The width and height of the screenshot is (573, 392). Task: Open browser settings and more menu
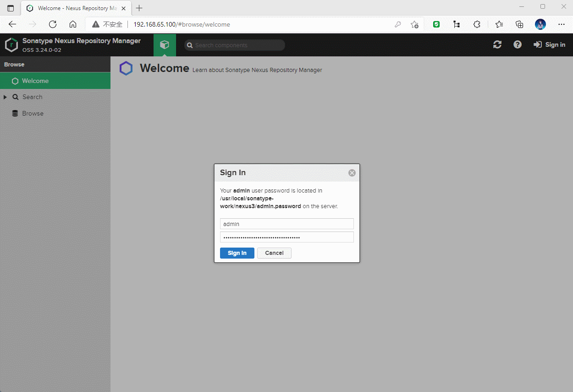(x=562, y=24)
